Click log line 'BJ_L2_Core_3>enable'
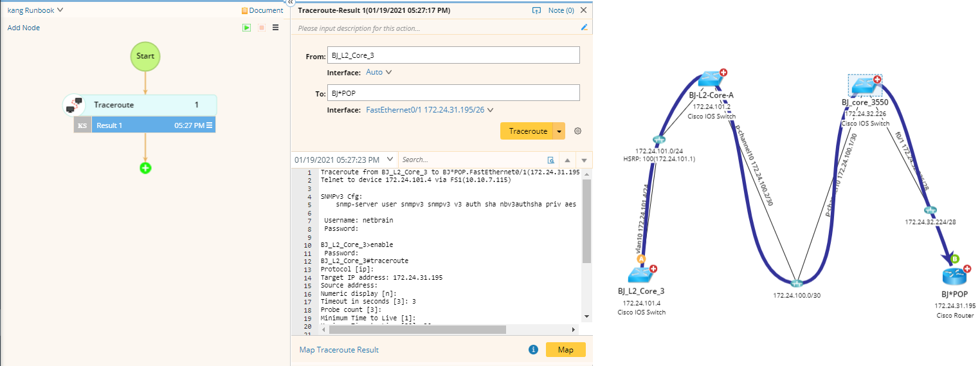The width and height of the screenshot is (980, 366). (356, 244)
